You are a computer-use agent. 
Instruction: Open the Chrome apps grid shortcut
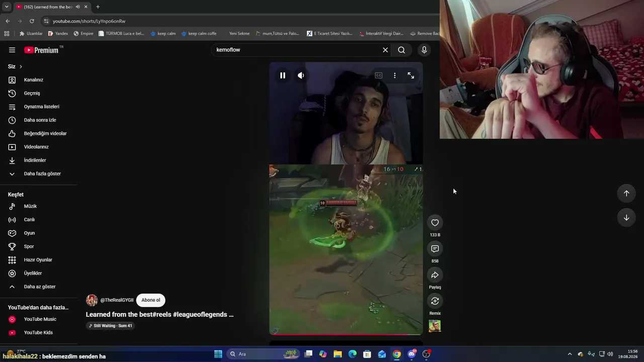pos(7,34)
